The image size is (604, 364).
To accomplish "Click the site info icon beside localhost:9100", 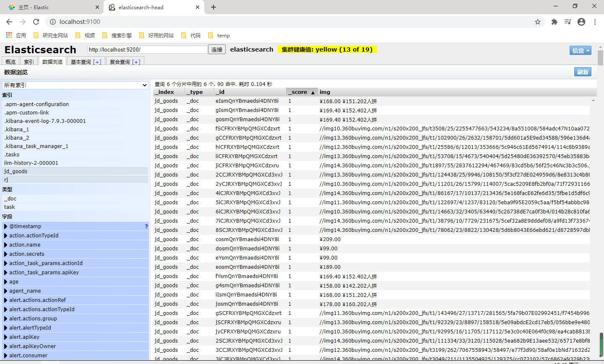I will coord(52,22).
